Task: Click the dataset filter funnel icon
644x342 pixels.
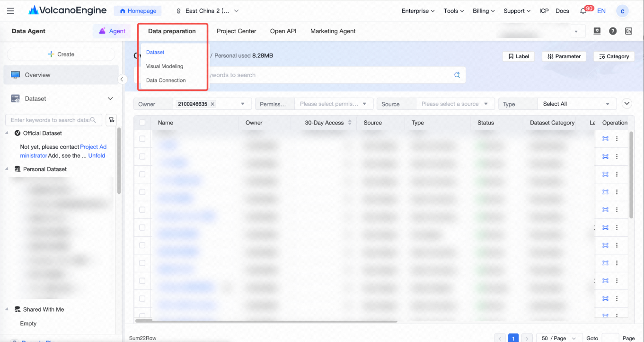Action: (x=111, y=120)
